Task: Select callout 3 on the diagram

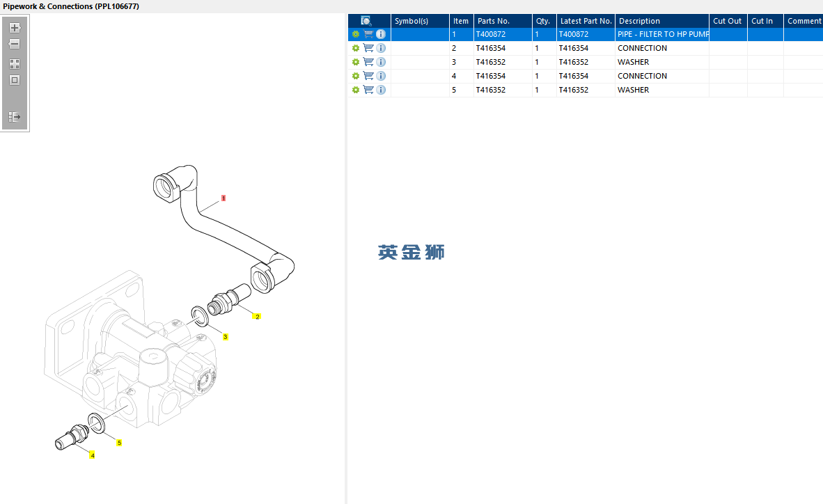Action: click(225, 337)
